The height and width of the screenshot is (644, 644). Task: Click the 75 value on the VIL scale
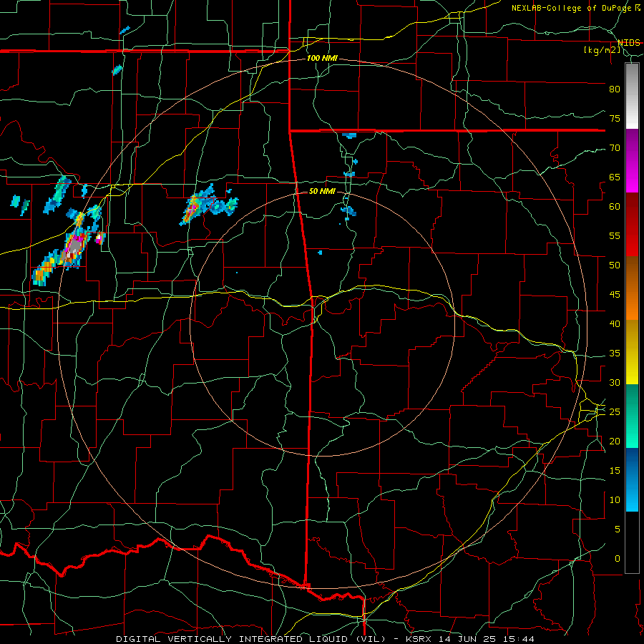(615, 118)
